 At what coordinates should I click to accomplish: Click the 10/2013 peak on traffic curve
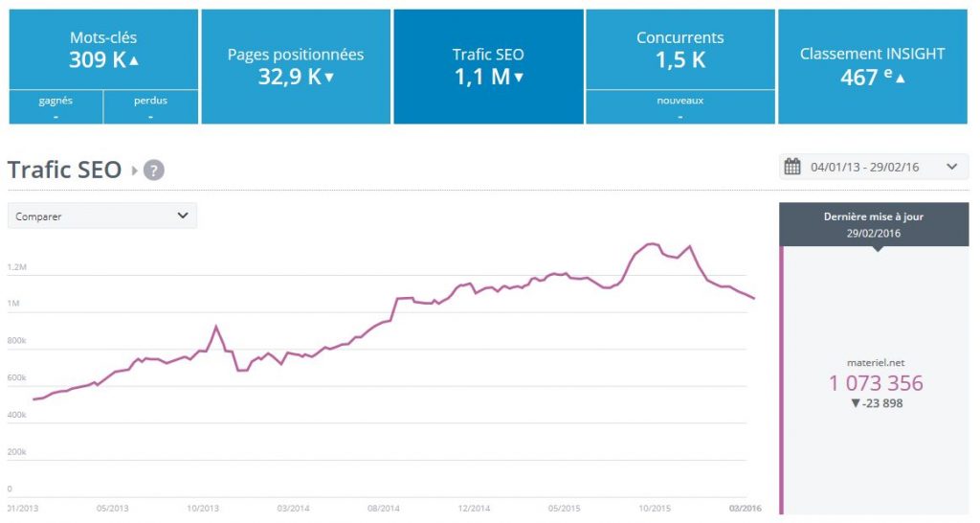point(216,327)
